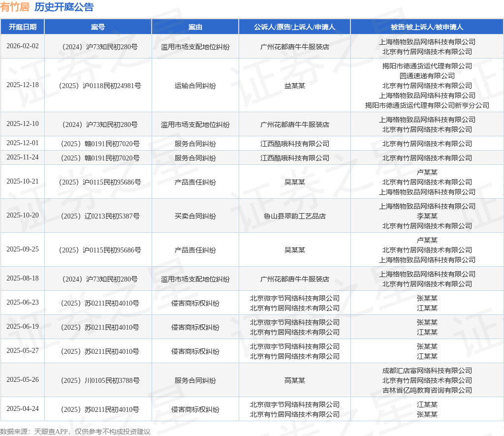The width and height of the screenshot is (504, 436).
Task: Click 卢某某 in the 2025-09-25 row
Action: pos(427,240)
